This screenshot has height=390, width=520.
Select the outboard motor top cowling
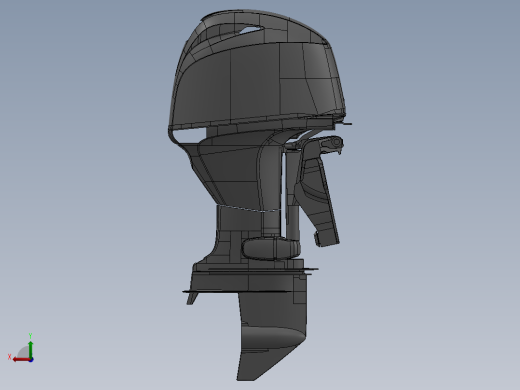pos(257,70)
